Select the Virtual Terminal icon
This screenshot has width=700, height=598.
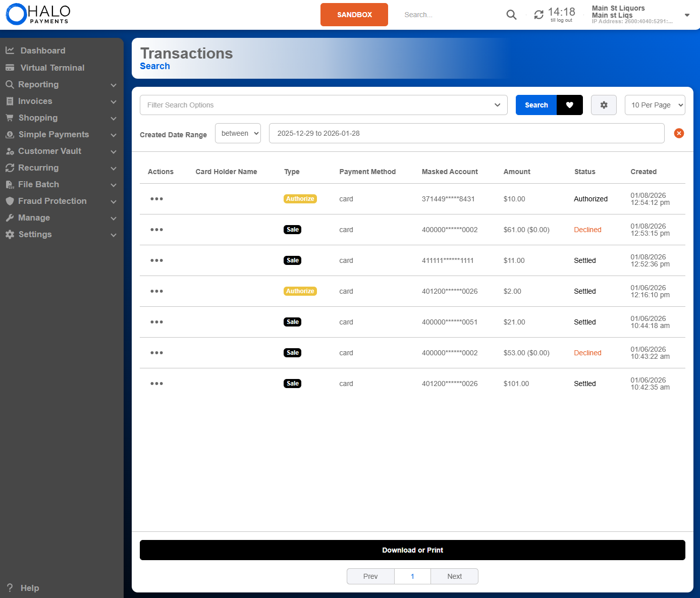10,67
